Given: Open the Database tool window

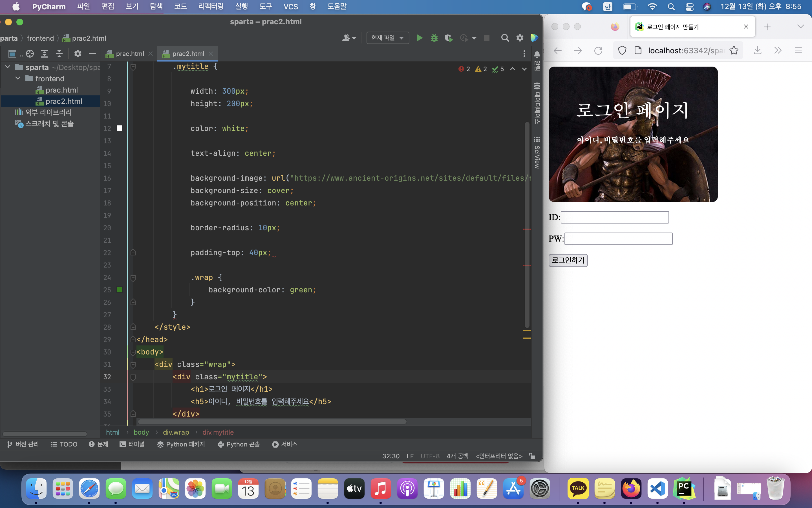Looking at the screenshot, I should tap(537, 103).
